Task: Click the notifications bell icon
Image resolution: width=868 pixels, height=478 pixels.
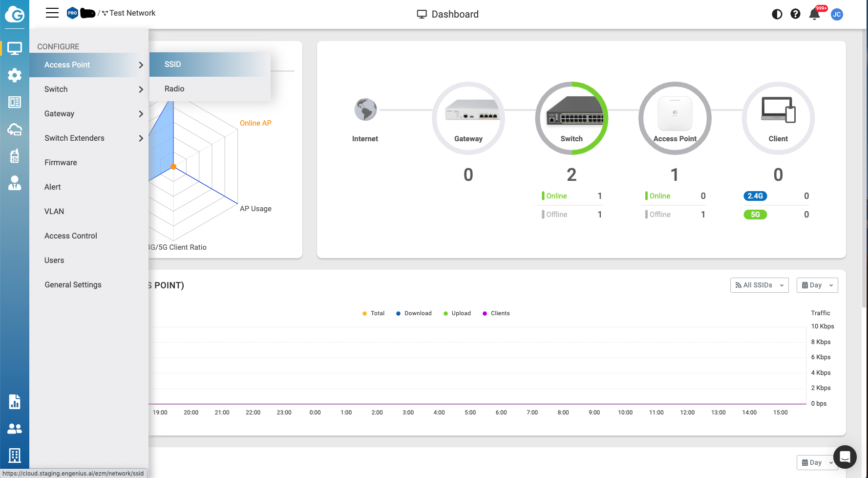Action: (814, 14)
